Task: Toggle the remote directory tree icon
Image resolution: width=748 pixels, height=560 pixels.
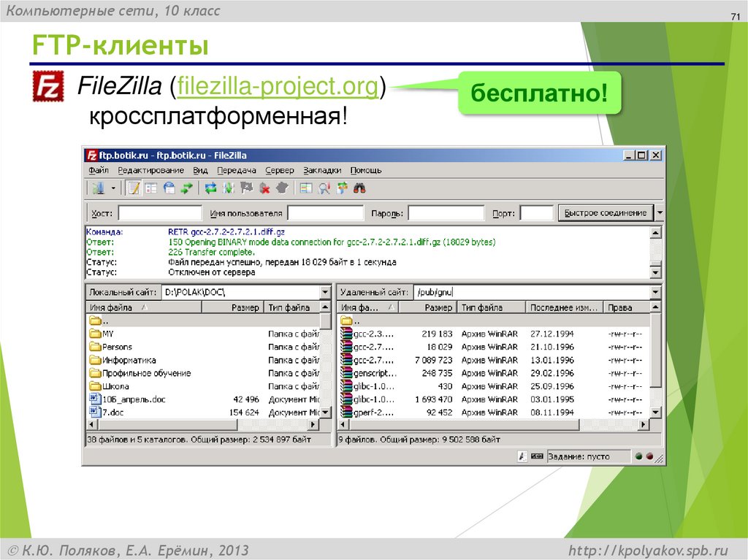Action: tap(169, 188)
